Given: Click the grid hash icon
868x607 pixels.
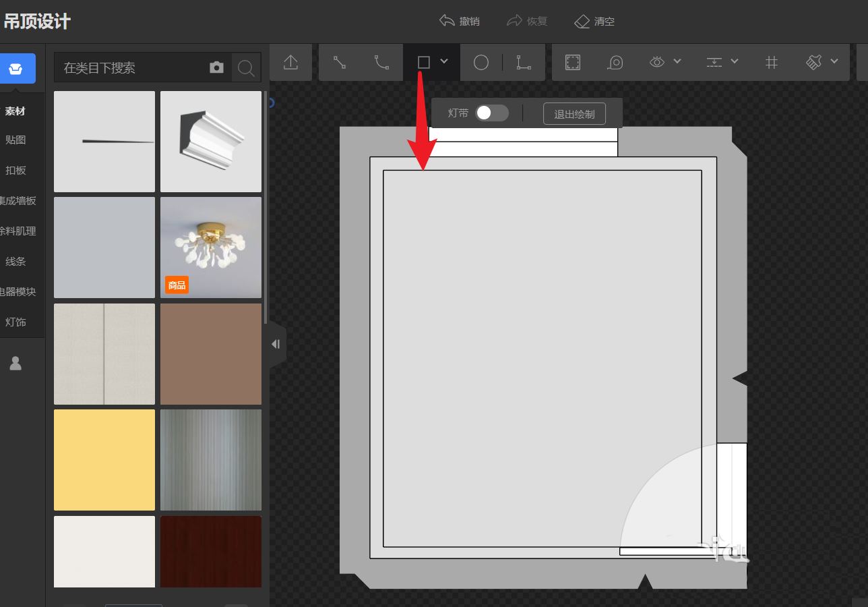Looking at the screenshot, I should (x=772, y=63).
